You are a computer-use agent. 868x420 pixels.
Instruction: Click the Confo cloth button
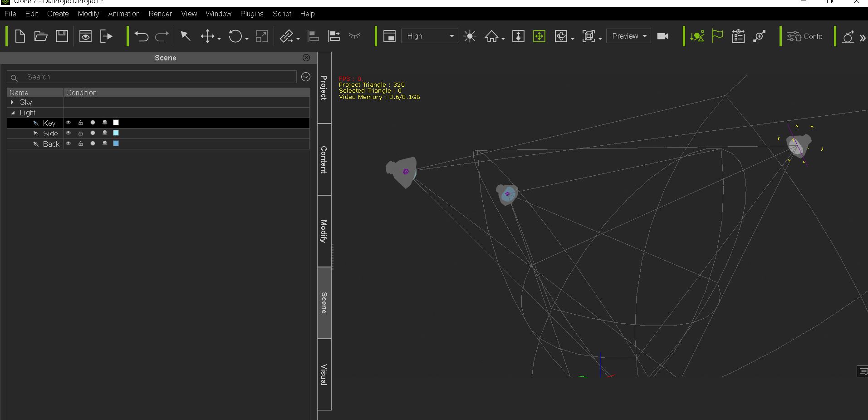tap(804, 36)
